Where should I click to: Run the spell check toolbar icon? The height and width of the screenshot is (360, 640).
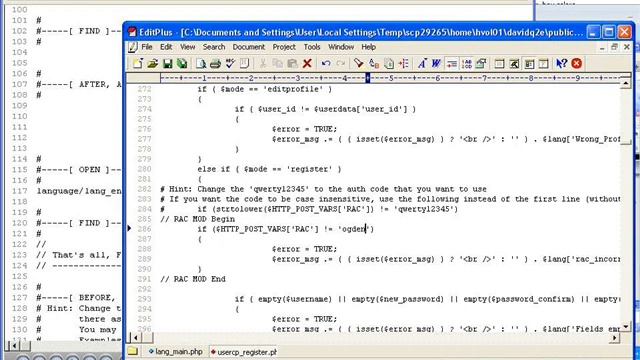coord(230,64)
